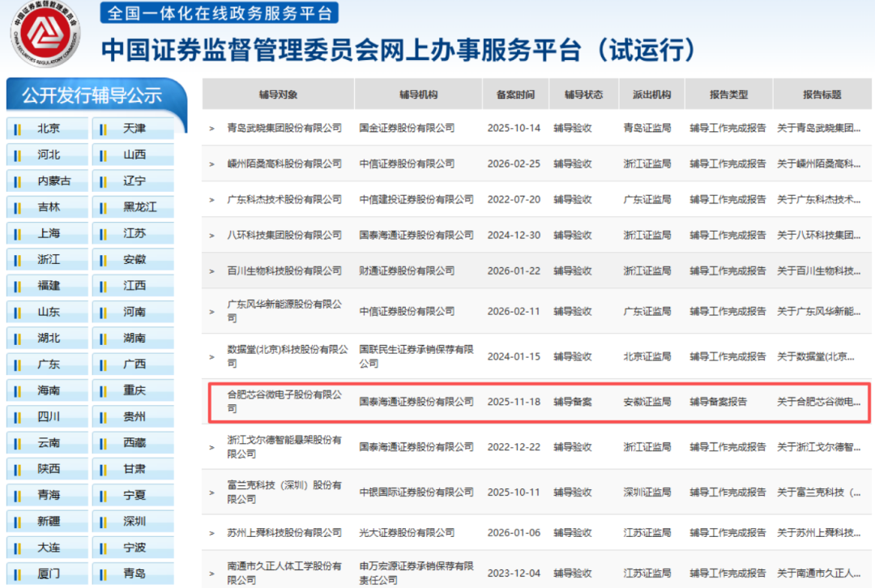The image size is (875, 588).
Task: Pick 贵州 from the region list
Action: coord(134,417)
